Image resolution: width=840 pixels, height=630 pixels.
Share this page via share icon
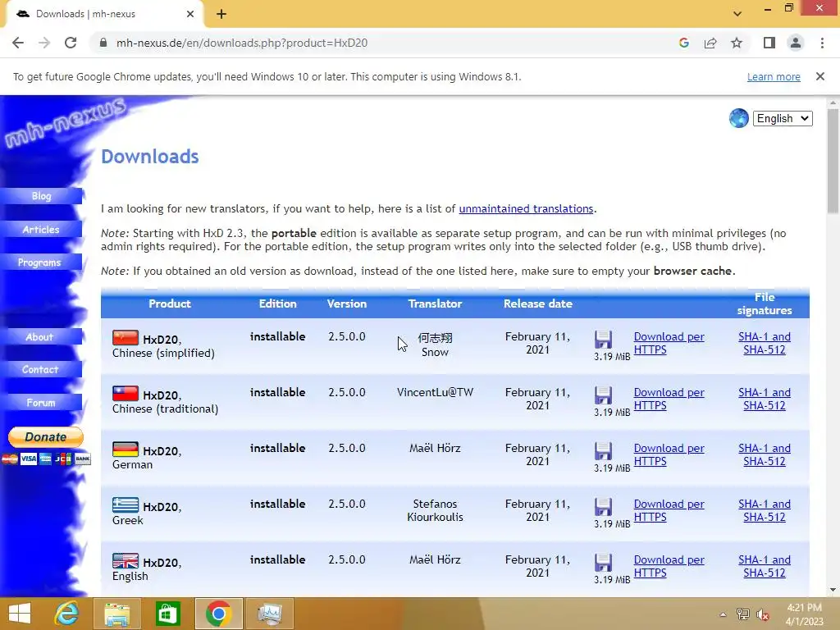click(x=710, y=43)
